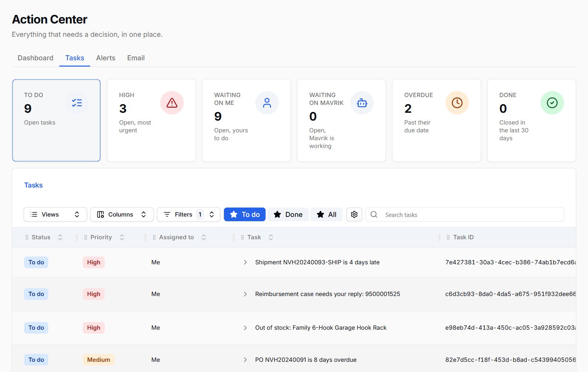Screen dimensions: 588x372
Task: Select the Tasks tab
Action: (x=74, y=58)
